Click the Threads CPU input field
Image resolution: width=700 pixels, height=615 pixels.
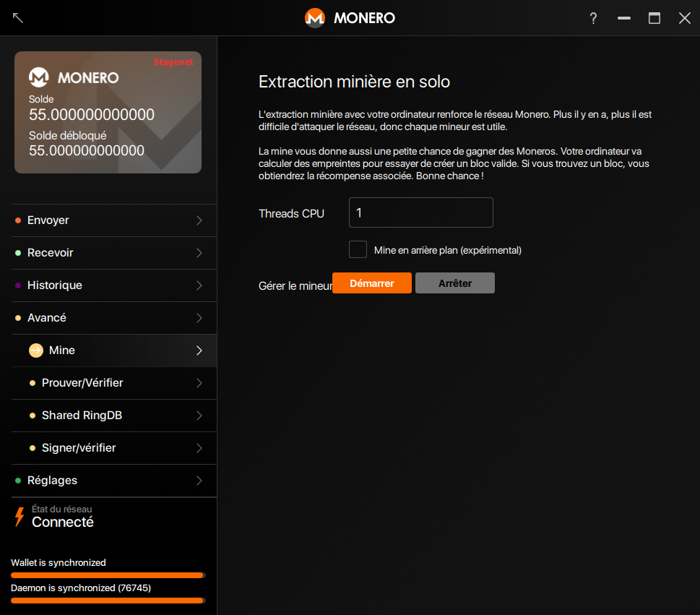tap(421, 212)
